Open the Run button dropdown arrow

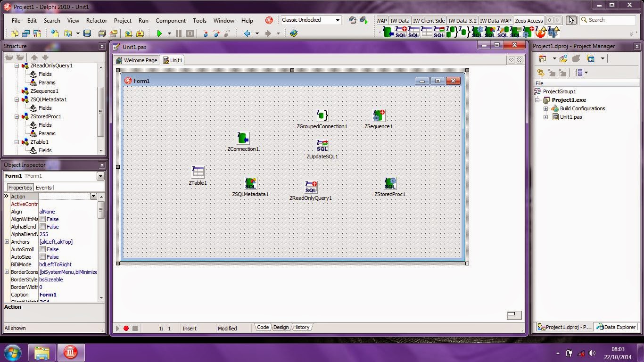169,33
